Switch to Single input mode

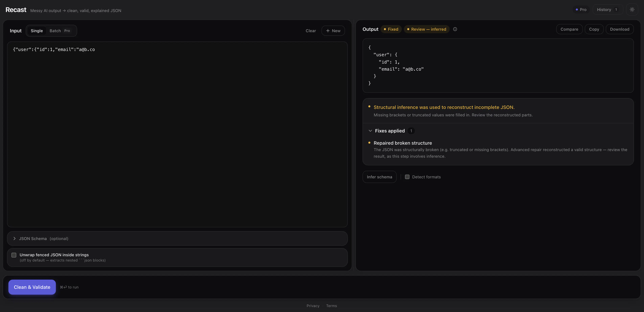click(x=37, y=31)
